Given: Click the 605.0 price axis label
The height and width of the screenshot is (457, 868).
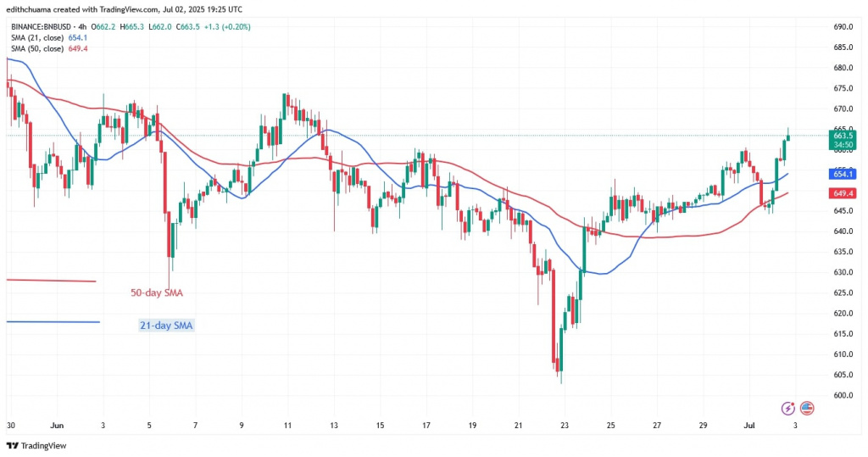Looking at the screenshot, I should coord(843,375).
